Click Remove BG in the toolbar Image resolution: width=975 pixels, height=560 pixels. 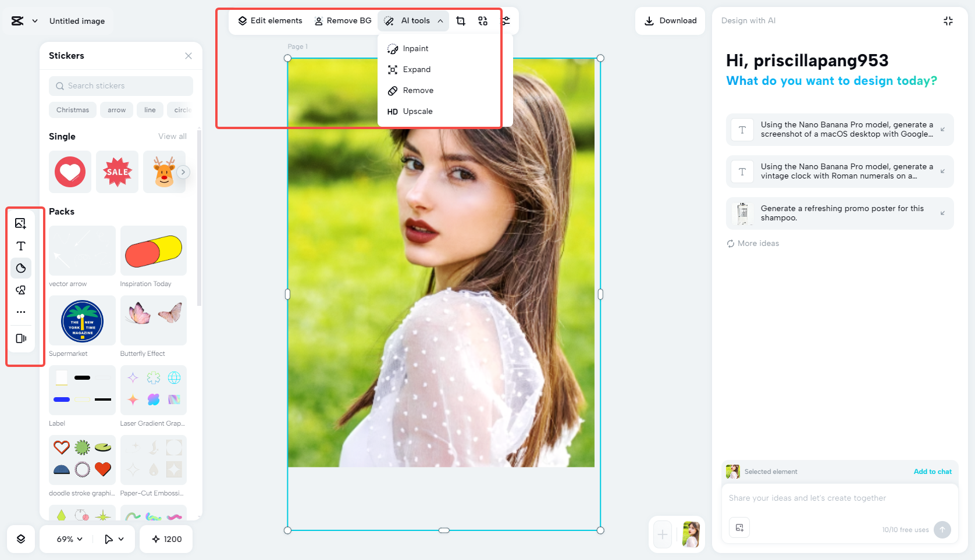point(343,20)
